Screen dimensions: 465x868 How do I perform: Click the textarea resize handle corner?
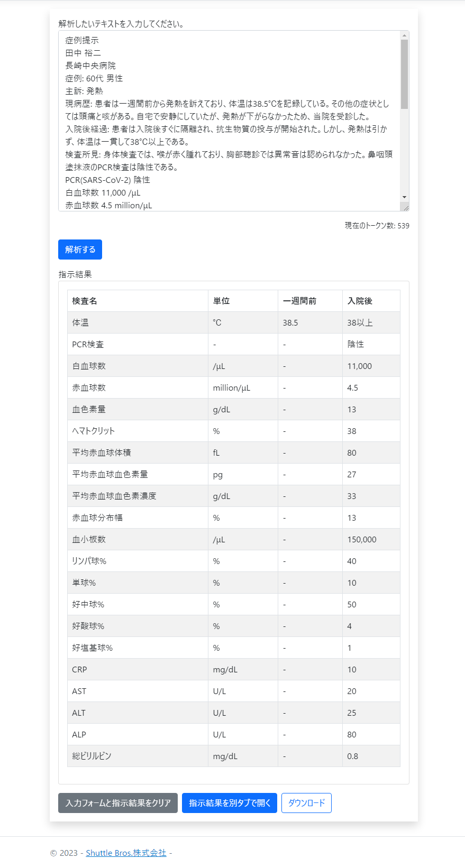tap(405, 207)
